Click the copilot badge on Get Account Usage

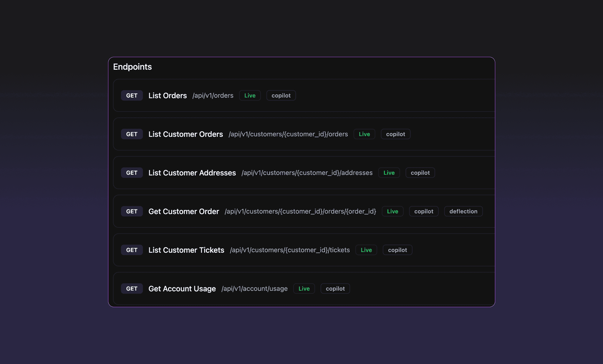tap(335, 289)
